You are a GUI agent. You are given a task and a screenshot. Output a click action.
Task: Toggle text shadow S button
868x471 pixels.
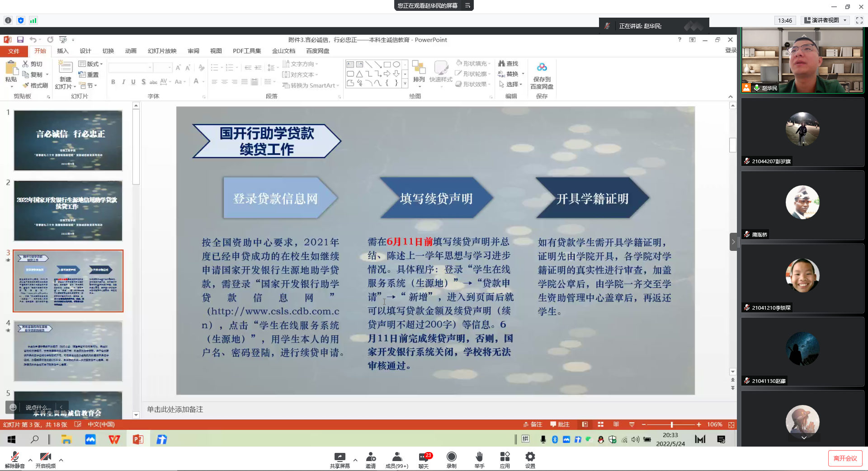pos(143,82)
